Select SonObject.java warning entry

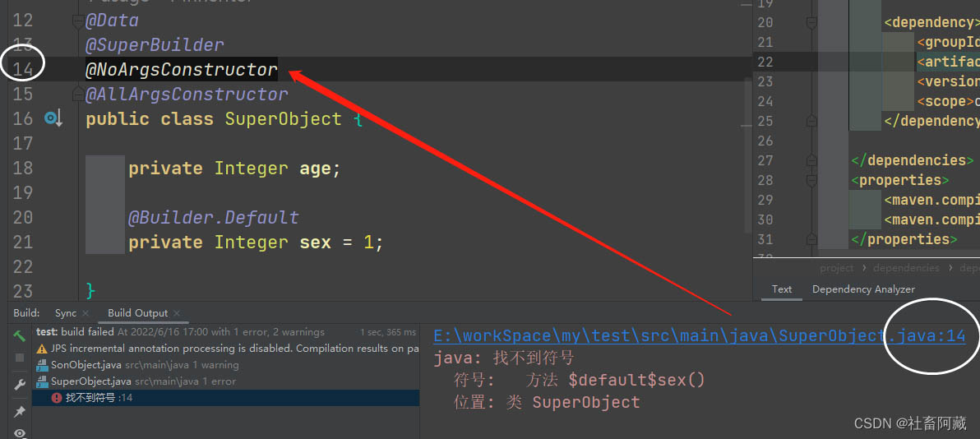[86, 365]
